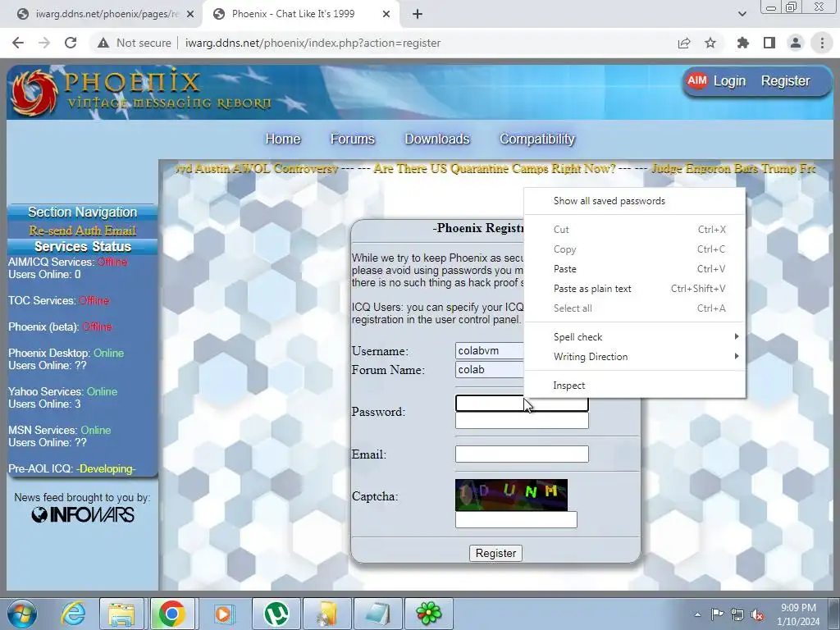Choose Inspect from the context menu
This screenshot has height=630, width=840.
(635, 386)
